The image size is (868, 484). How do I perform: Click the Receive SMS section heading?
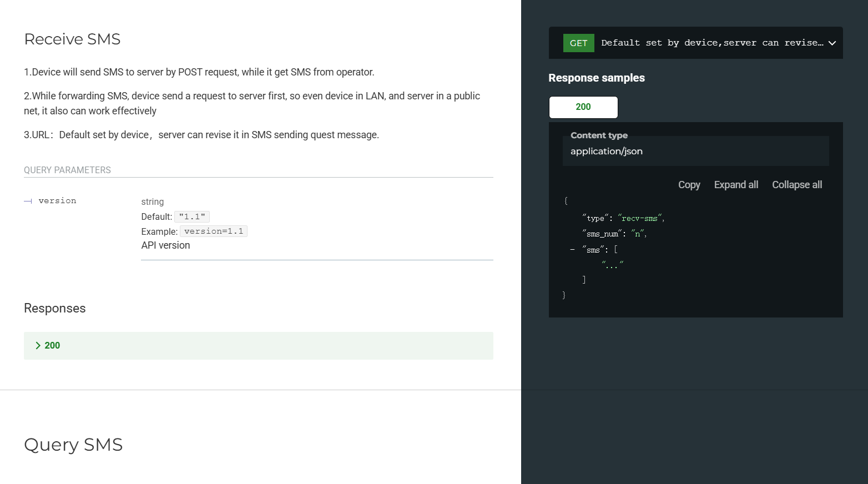pyautogui.click(x=72, y=39)
